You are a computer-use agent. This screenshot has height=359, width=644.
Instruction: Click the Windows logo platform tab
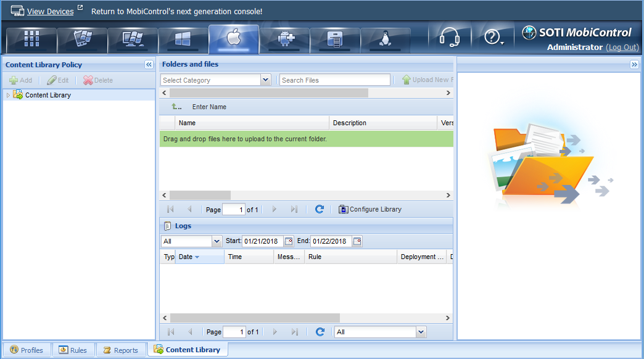coord(183,39)
